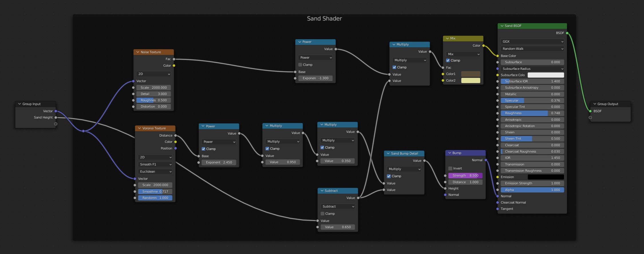Click the Emission black color swatch
The image size is (644, 254).
(x=546, y=177)
